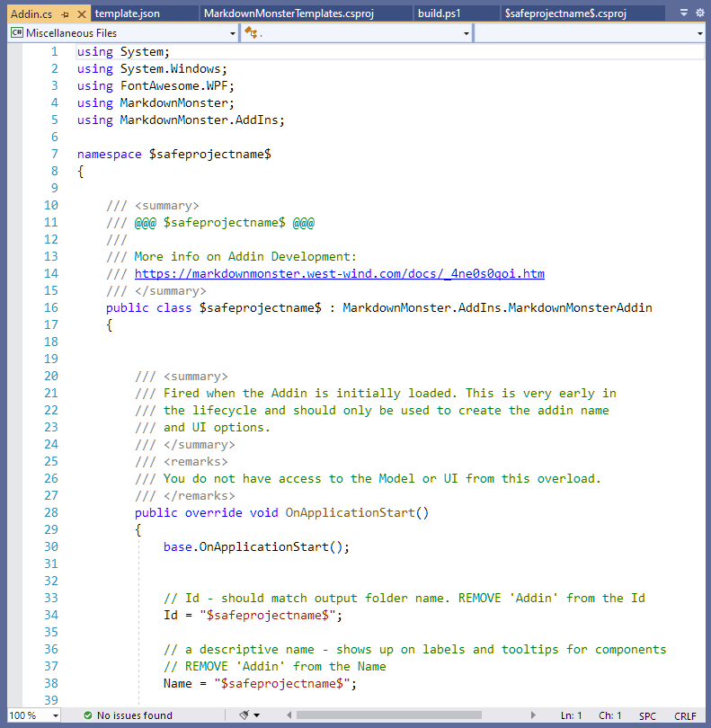Pin the Addin.cs tab

(65, 14)
